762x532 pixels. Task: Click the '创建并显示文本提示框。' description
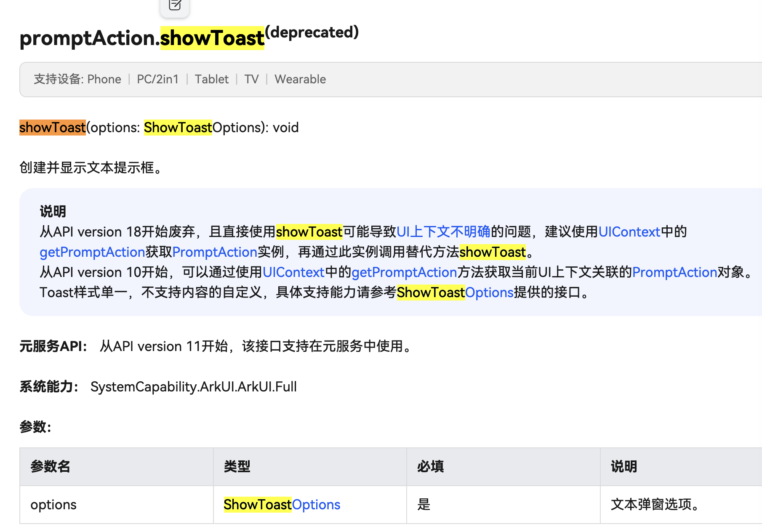(91, 168)
